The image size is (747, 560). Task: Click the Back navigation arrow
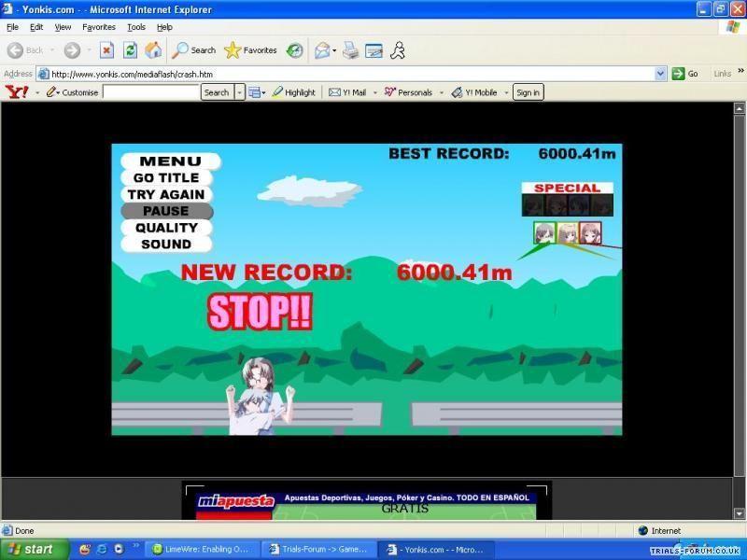coord(16,50)
